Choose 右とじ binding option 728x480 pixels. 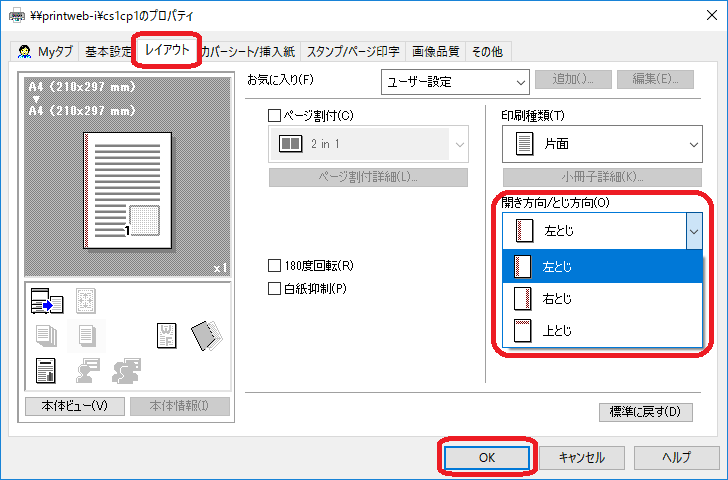coord(602,298)
